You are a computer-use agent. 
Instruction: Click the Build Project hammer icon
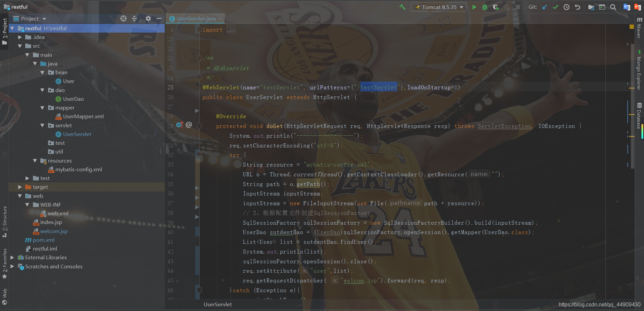402,7
